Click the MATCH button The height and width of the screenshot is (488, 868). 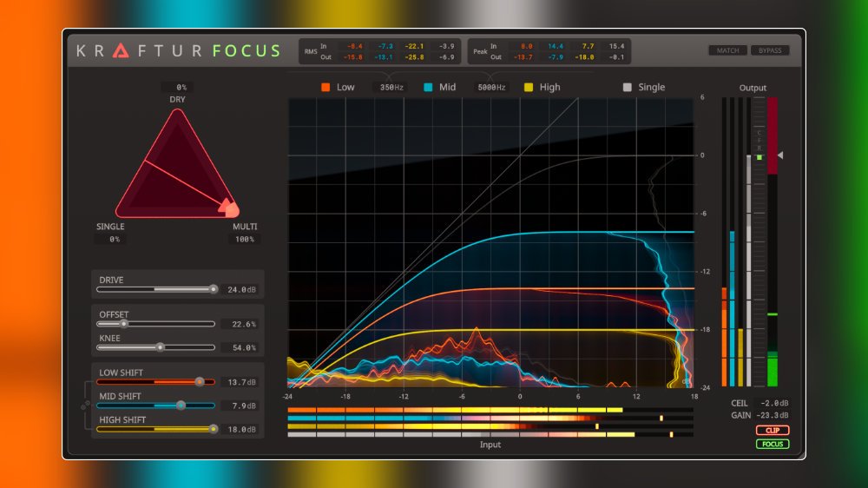tap(727, 50)
